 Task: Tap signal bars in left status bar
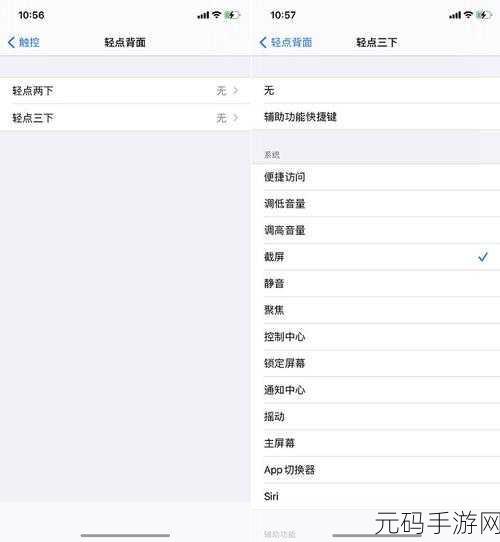tap(203, 15)
